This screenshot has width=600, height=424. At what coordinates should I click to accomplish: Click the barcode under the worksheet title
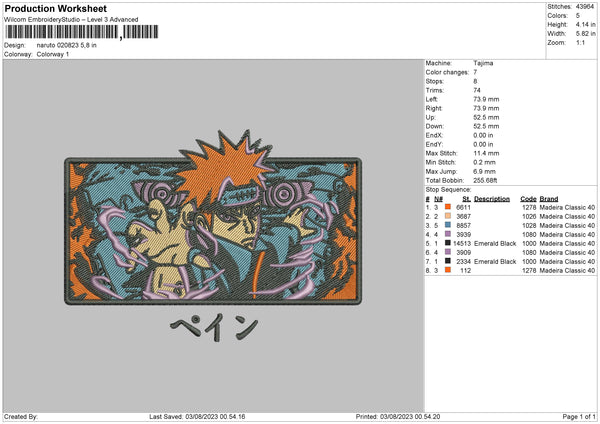(x=82, y=32)
